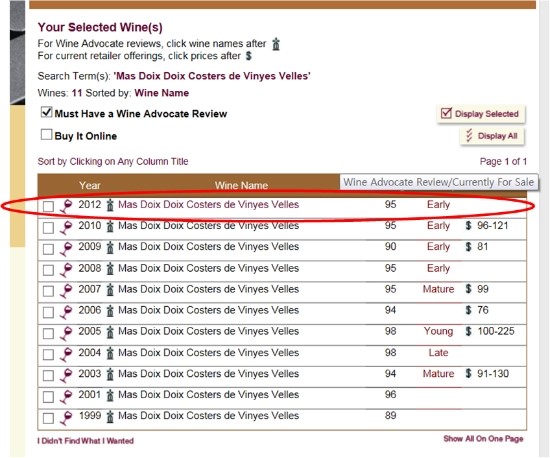
Task: Open the 2012 Mas Doix wine review
Action: [x=208, y=204]
